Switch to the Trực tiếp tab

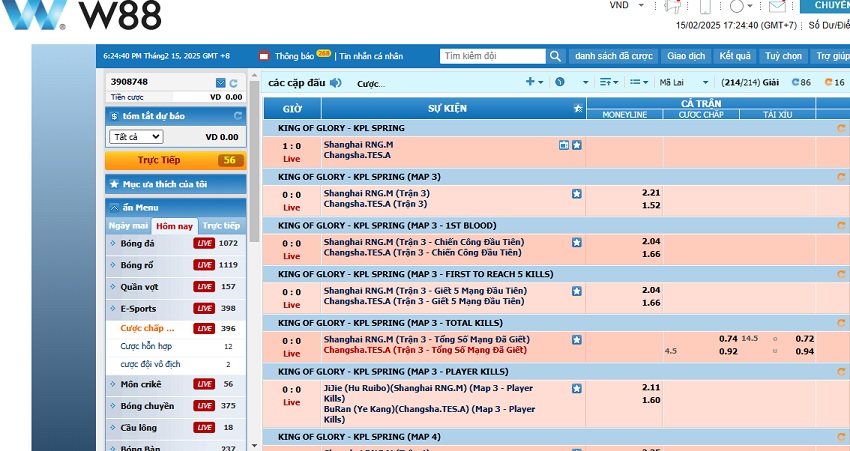click(221, 226)
